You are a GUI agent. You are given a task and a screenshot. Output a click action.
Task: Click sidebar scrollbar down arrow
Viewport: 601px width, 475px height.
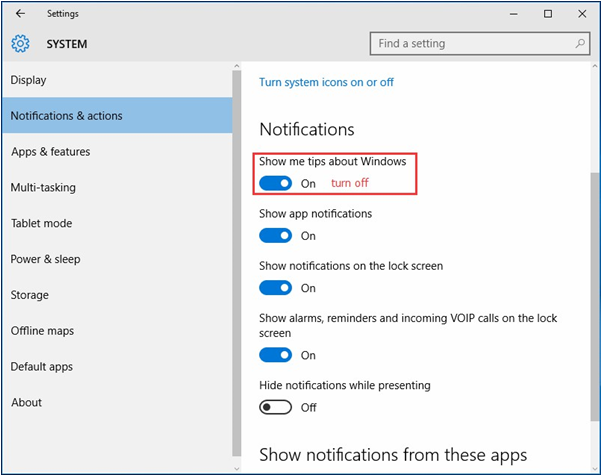coord(236,468)
